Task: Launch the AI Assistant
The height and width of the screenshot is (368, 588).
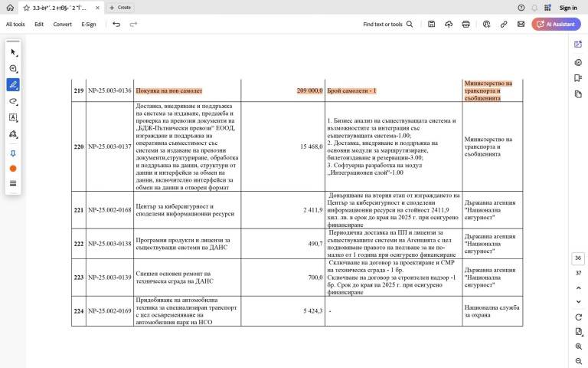Action: (x=556, y=25)
